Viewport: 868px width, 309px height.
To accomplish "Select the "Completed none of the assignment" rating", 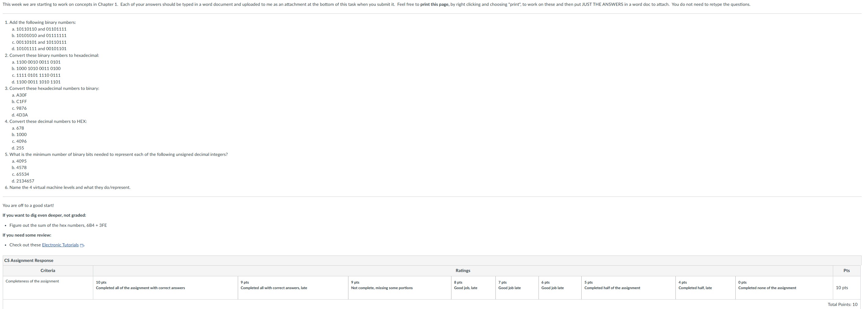I will [784, 288].
